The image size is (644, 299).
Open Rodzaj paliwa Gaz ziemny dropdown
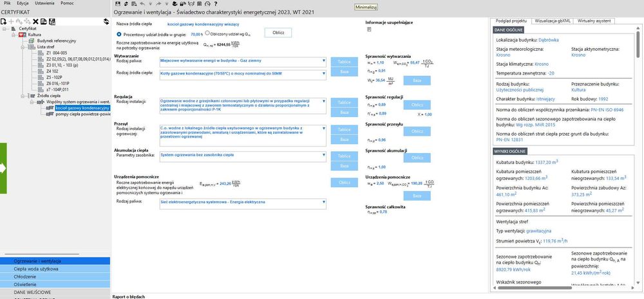tap(324, 60)
